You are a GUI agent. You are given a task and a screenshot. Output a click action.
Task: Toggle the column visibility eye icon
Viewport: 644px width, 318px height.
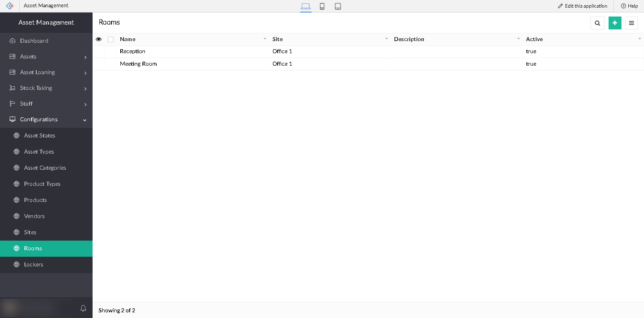point(99,39)
